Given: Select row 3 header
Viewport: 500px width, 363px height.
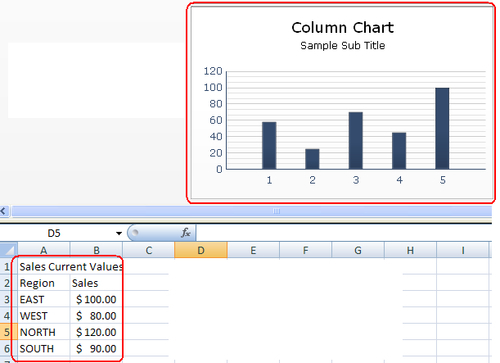Looking at the screenshot, I should 8,299.
